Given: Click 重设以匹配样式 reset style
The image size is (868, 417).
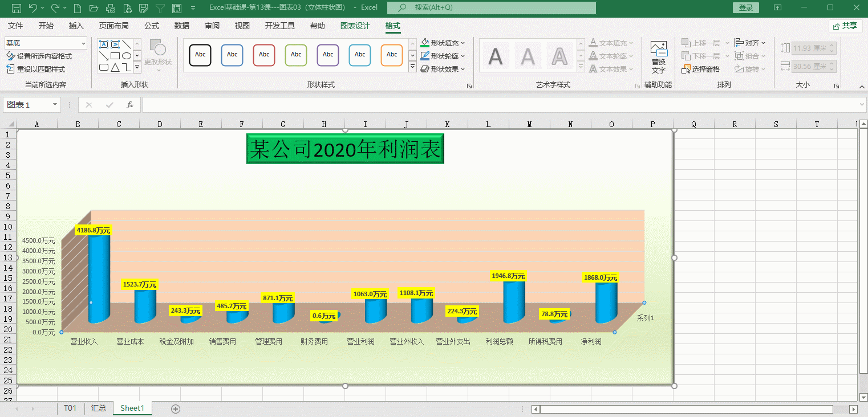Looking at the screenshot, I should coord(36,69).
